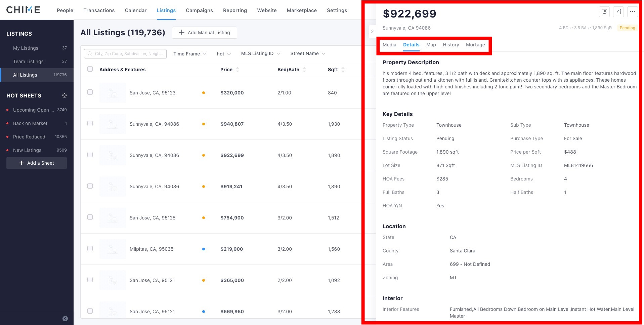The image size is (644, 325).
Task: Open the Street Name dropdown
Action: [308, 54]
